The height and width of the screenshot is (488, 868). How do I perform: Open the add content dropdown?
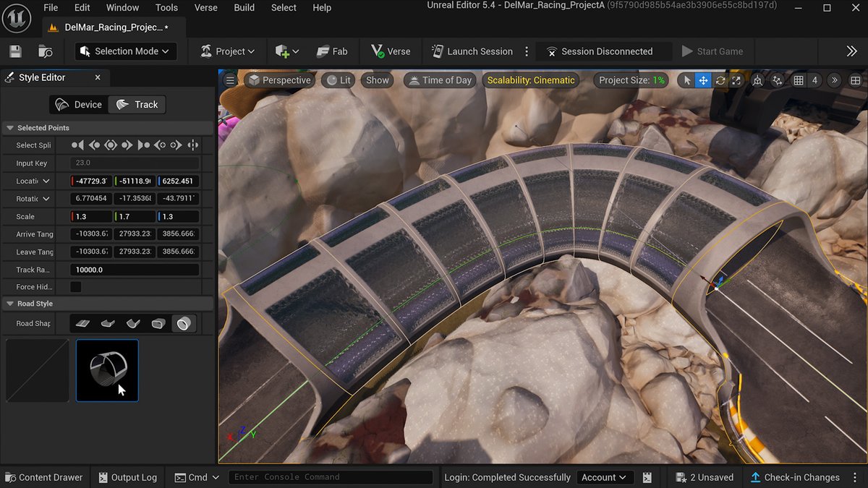point(286,51)
